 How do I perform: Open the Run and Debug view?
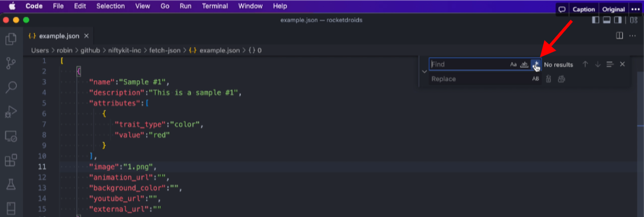click(11, 112)
